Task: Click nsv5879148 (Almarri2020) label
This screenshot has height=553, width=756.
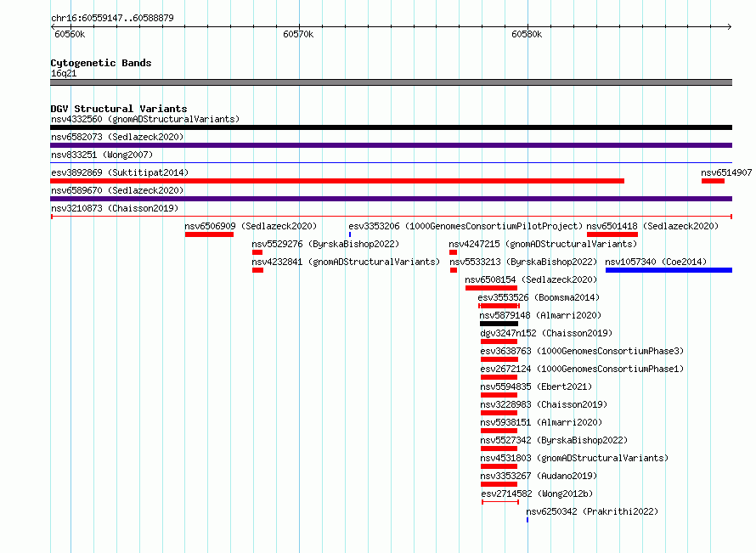Action: coord(540,315)
